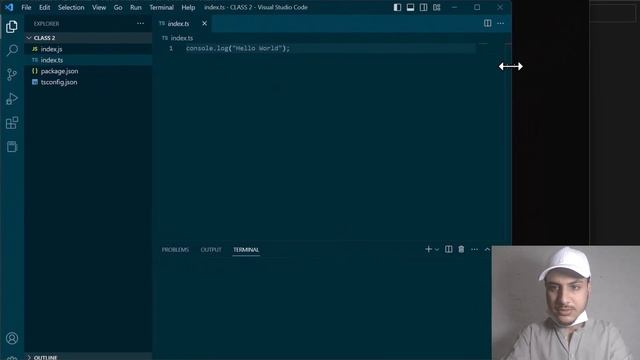The height and width of the screenshot is (360, 640).
Task: Minimize the VS Code window
Action: (x=454, y=7)
